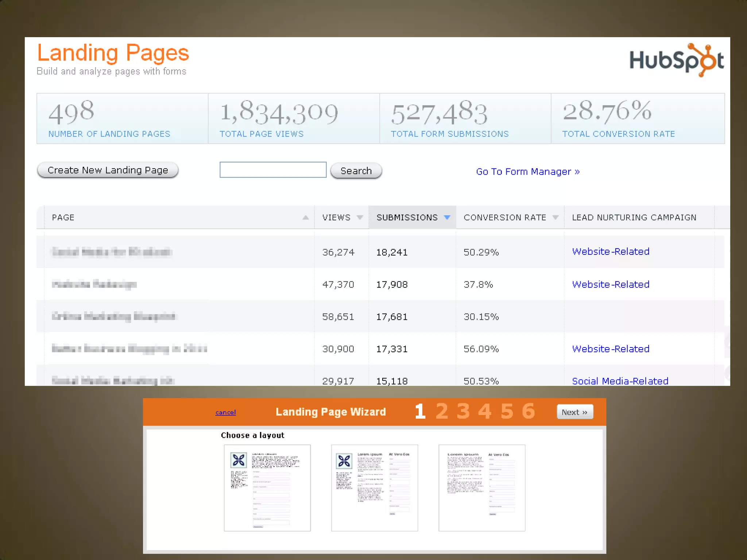Click the Lead Nurturing Campaign column header
Image resolution: width=747 pixels, height=560 pixels.
[634, 218]
